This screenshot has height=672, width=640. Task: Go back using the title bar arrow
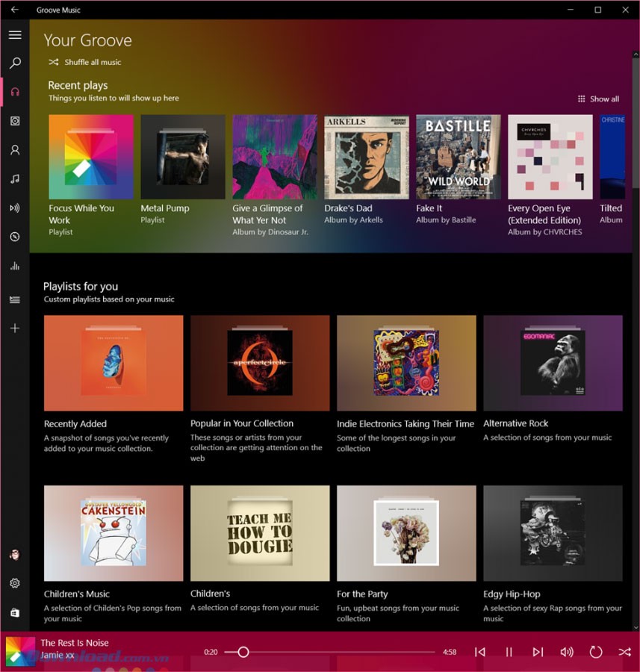pos(14,10)
